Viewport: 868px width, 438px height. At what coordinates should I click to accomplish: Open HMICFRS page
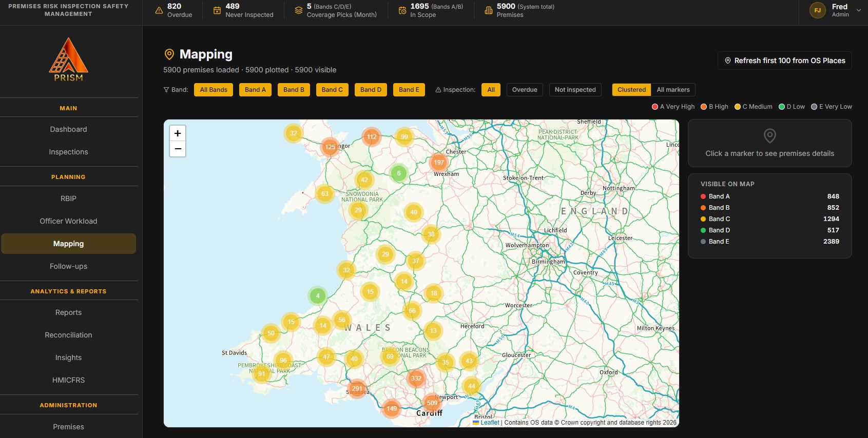point(68,380)
